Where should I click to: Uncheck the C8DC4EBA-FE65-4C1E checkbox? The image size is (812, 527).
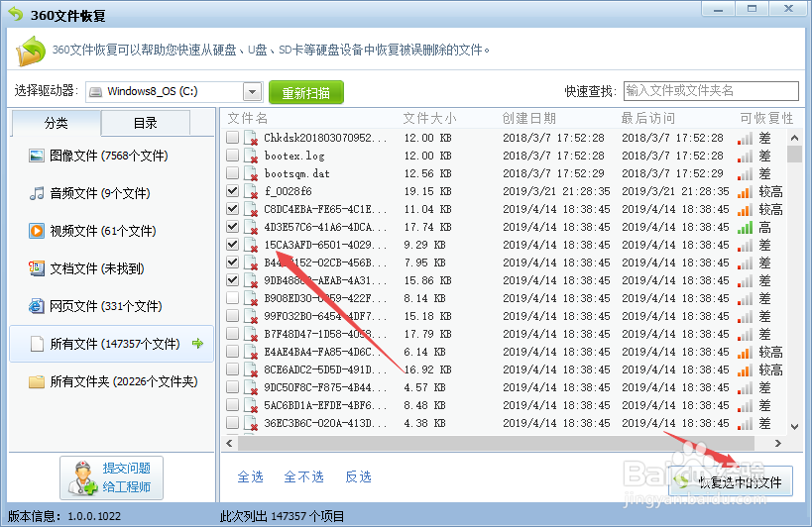(233, 208)
